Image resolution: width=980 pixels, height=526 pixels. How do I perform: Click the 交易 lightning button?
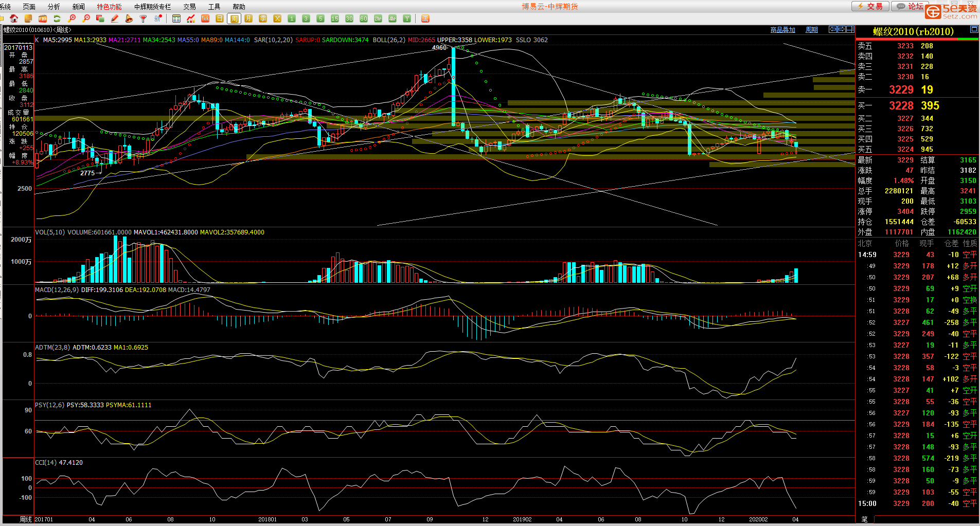[x=870, y=6]
